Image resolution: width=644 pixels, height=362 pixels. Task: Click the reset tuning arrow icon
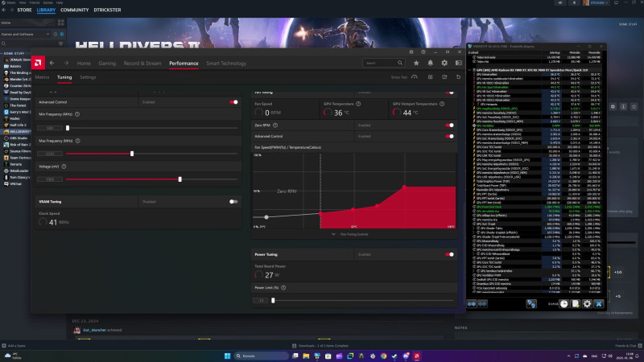coord(458,76)
